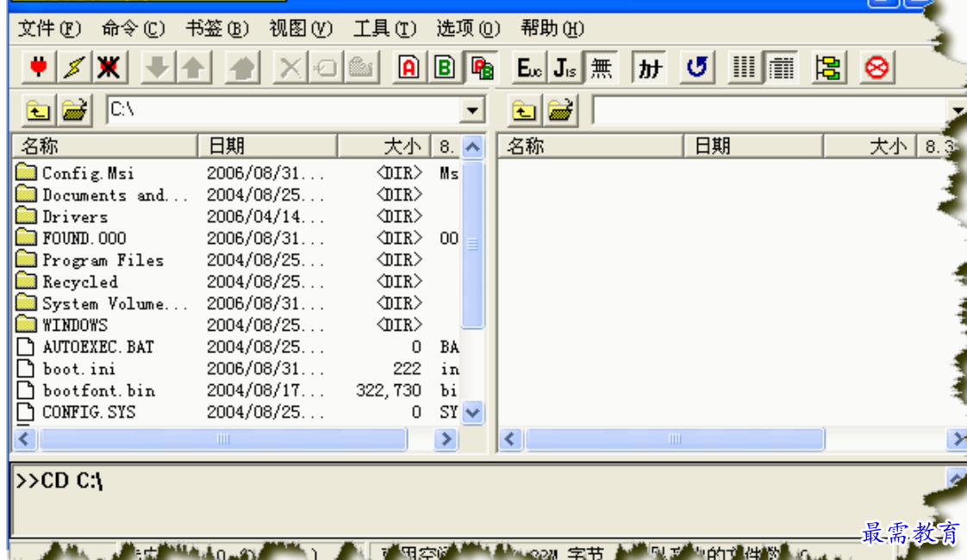Click into the local path field C:\

[284, 110]
